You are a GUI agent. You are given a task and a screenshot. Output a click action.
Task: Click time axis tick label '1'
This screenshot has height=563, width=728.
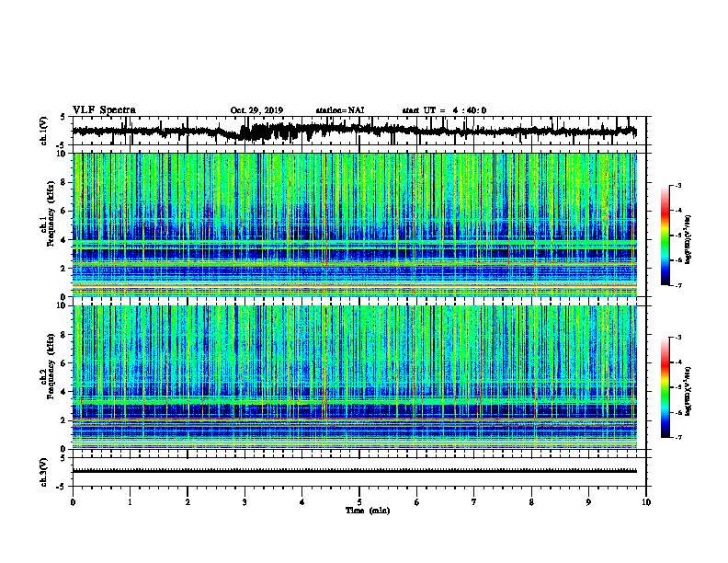coord(130,502)
